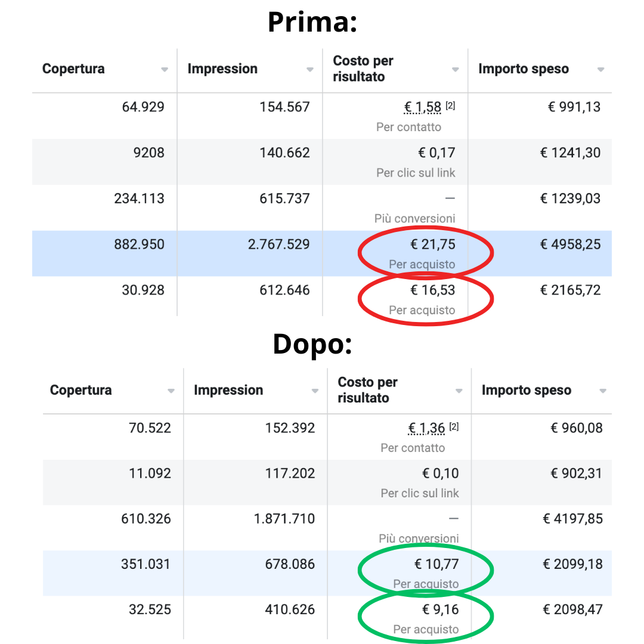Select the highlighted row with € 21,75 cost

(x=322, y=253)
